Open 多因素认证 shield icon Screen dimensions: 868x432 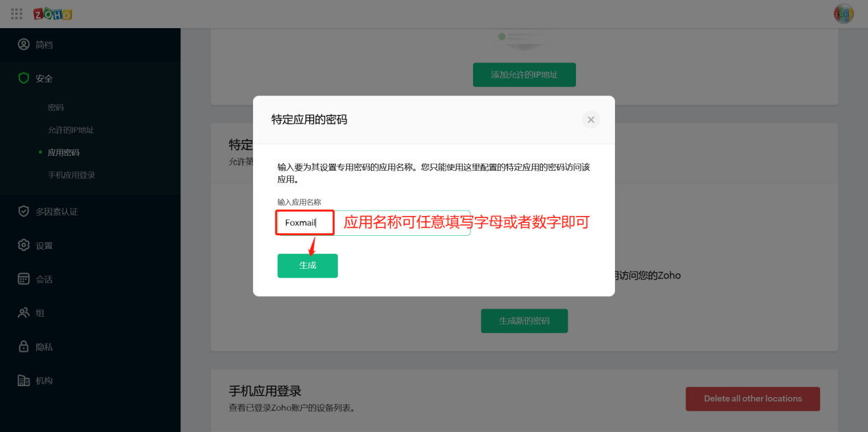24,211
